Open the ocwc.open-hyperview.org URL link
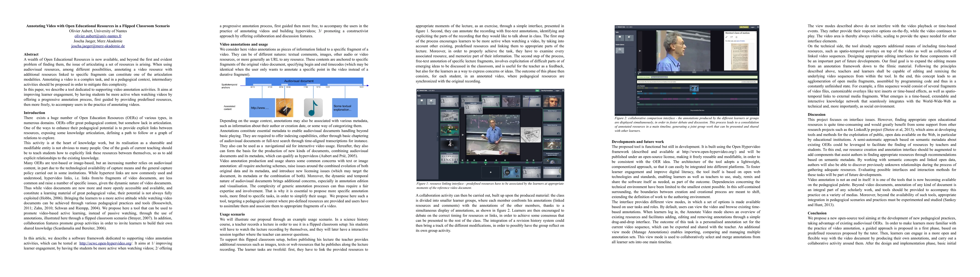 pyautogui.click(x=105, y=243)
